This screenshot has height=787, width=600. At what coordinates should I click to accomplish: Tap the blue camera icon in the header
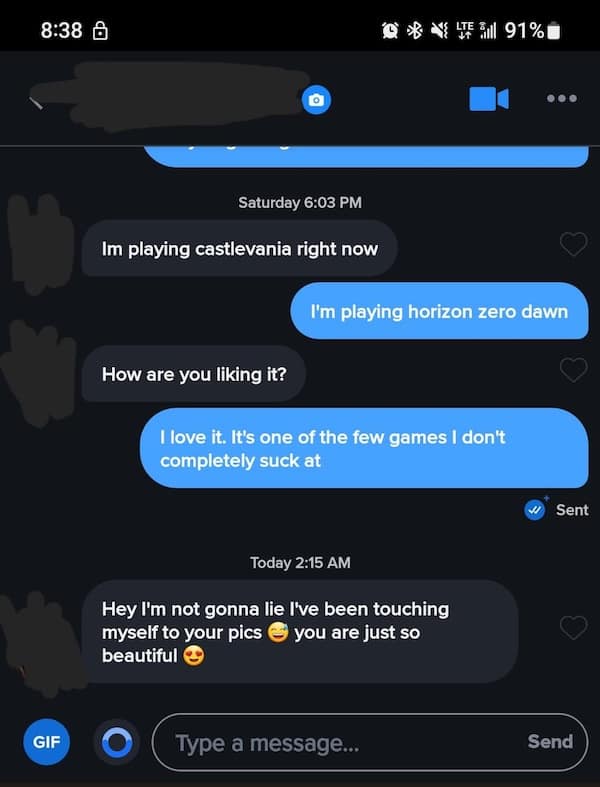(x=316, y=100)
